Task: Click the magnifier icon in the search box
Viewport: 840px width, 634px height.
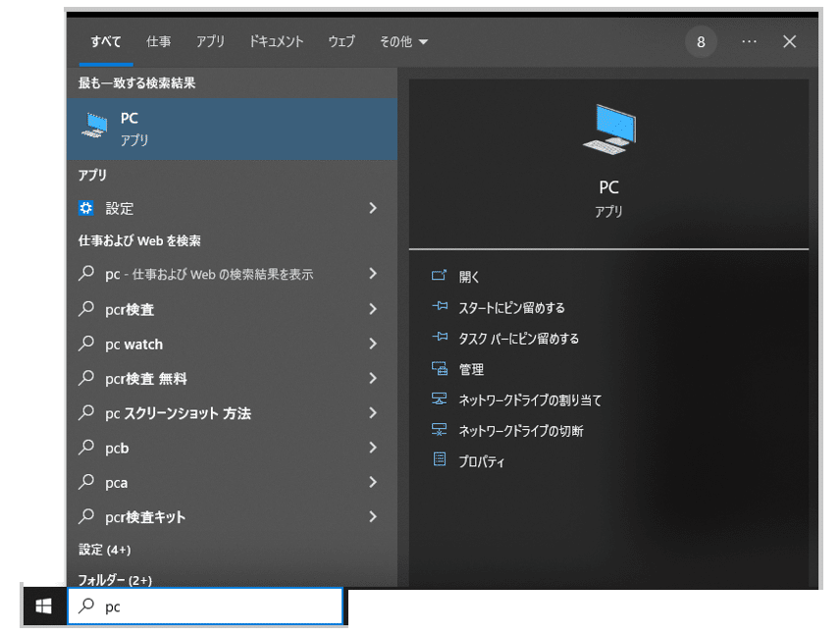Action: pos(86,607)
